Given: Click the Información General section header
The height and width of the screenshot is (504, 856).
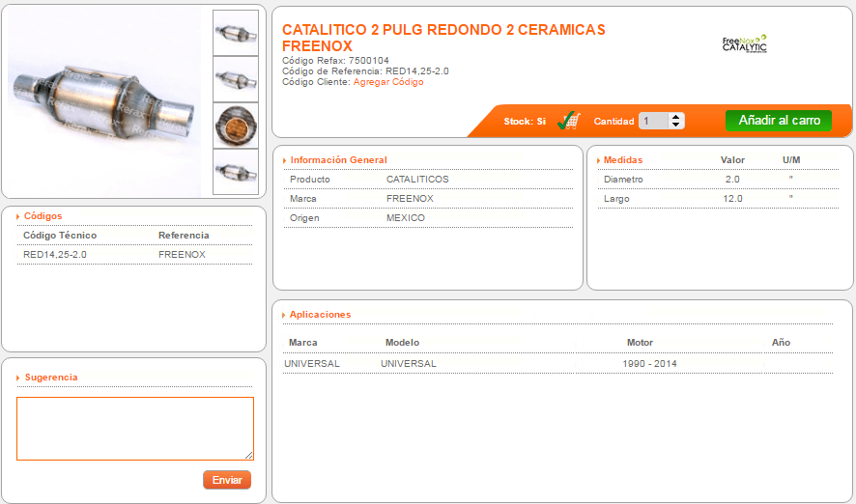Looking at the screenshot, I should point(334,160).
